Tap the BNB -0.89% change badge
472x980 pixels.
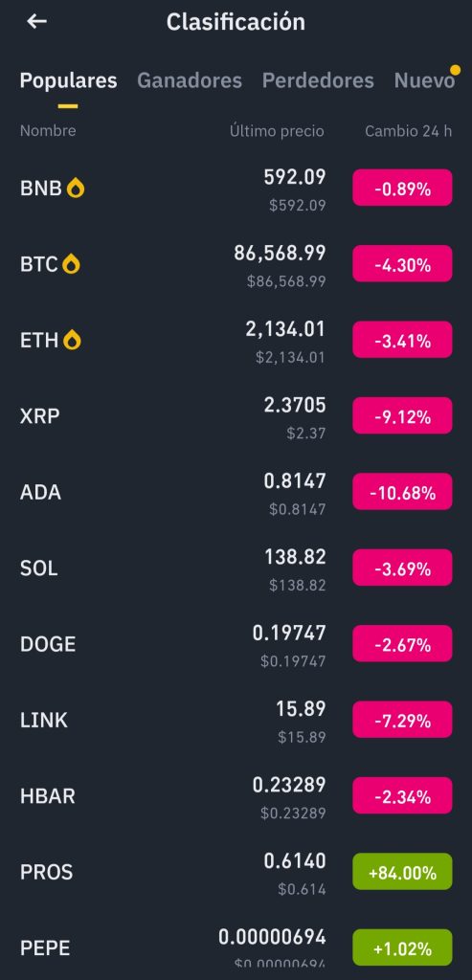pyautogui.click(x=402, y=188)
